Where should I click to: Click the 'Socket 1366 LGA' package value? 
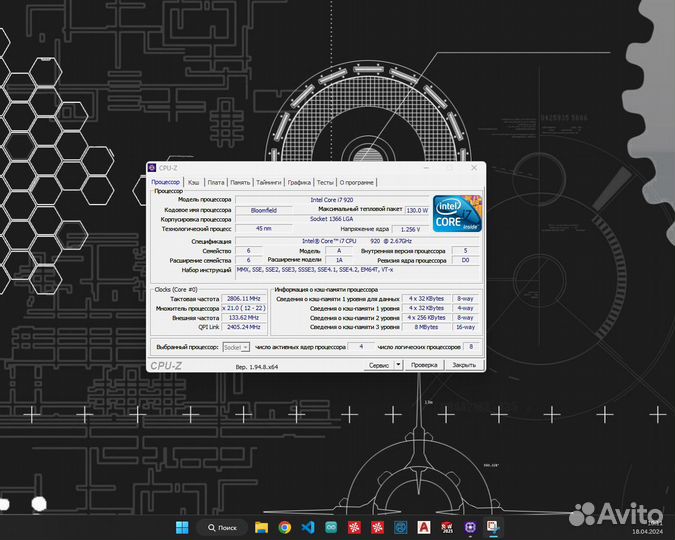pyautogui.click(x=332, y=219)
